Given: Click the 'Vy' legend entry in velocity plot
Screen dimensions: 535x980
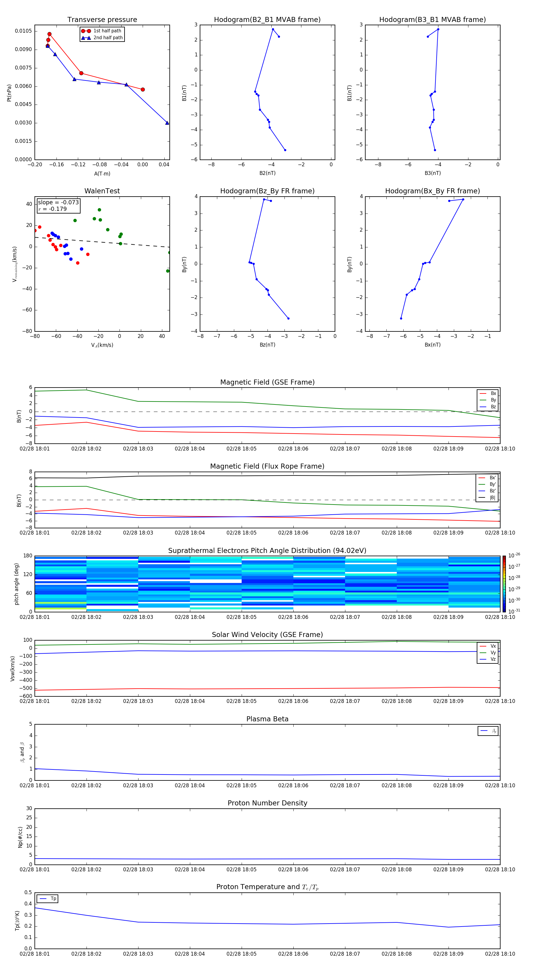Looking at the screenshot, I should (488, 652).
